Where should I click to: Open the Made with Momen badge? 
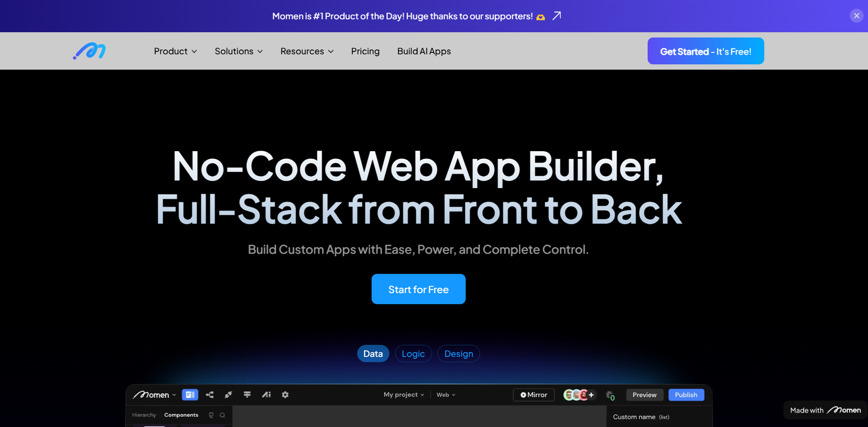[825, 410]
